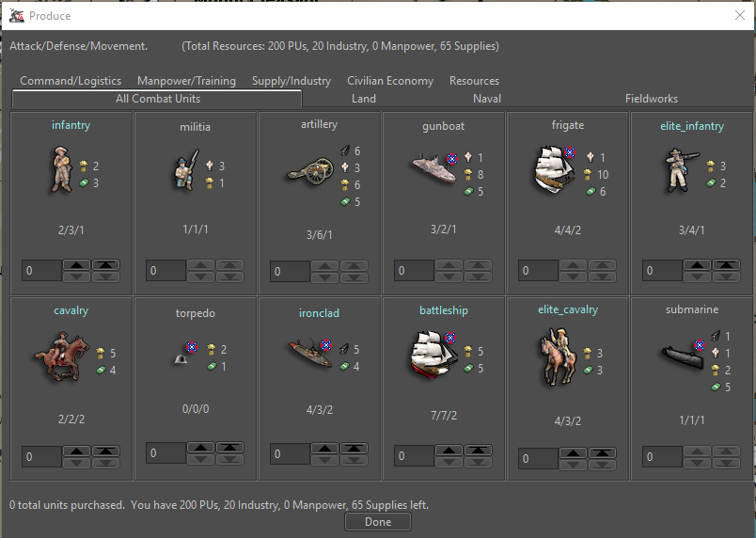Click the elite_cavalry rider icon
The image size is (756, 538).
(557, 357)
